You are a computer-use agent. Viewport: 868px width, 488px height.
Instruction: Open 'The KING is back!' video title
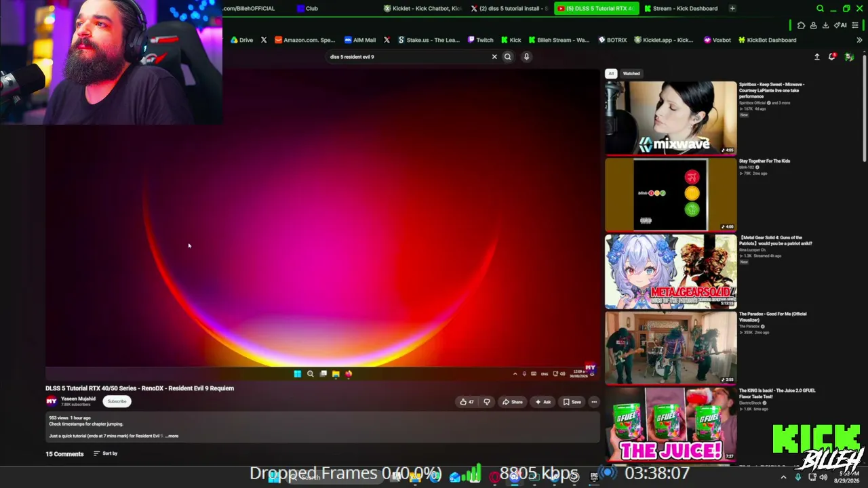777,393
